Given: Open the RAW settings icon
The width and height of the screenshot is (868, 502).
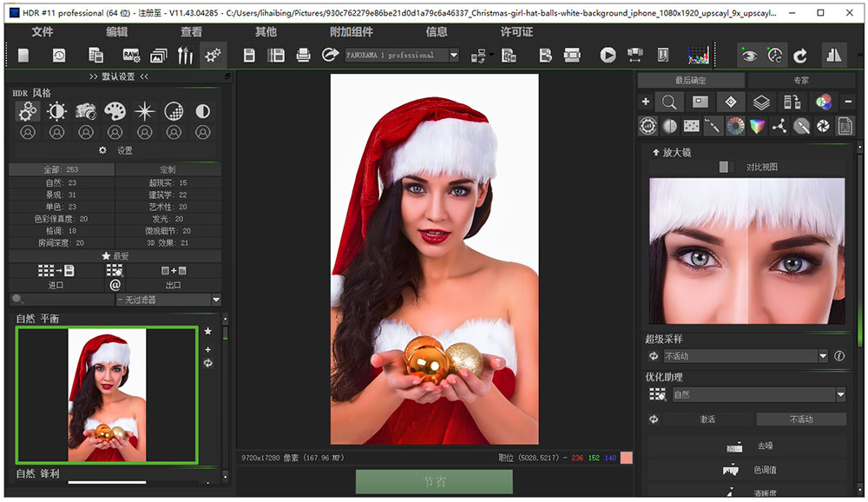Looking at the screenshot, I should pyautogui.click(x=131, y=55).
